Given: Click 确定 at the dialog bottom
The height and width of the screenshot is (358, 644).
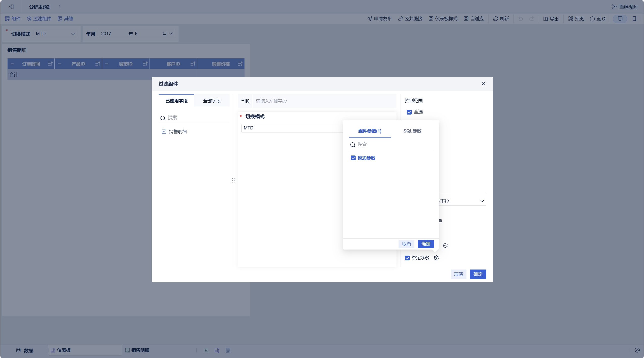Looking at the screenshot, I should pyautogui.click(x=478, y=274).
